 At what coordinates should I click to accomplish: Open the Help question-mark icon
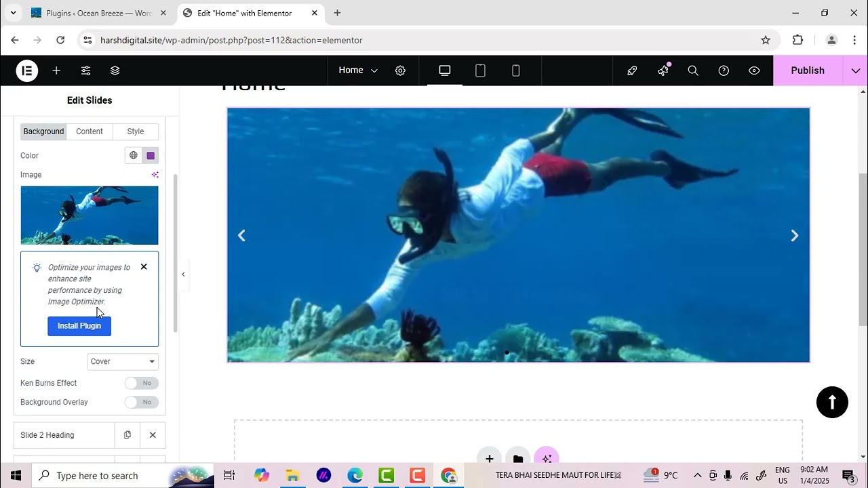point(724,70)
